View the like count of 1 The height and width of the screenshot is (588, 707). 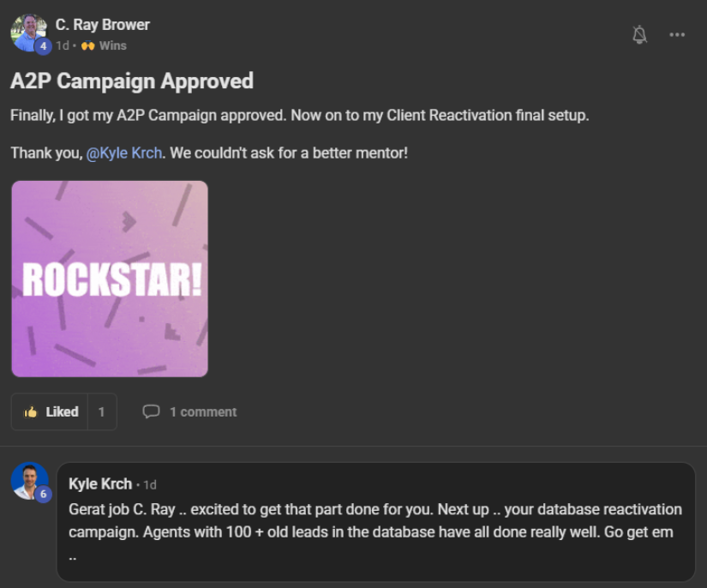pos(102,411)
